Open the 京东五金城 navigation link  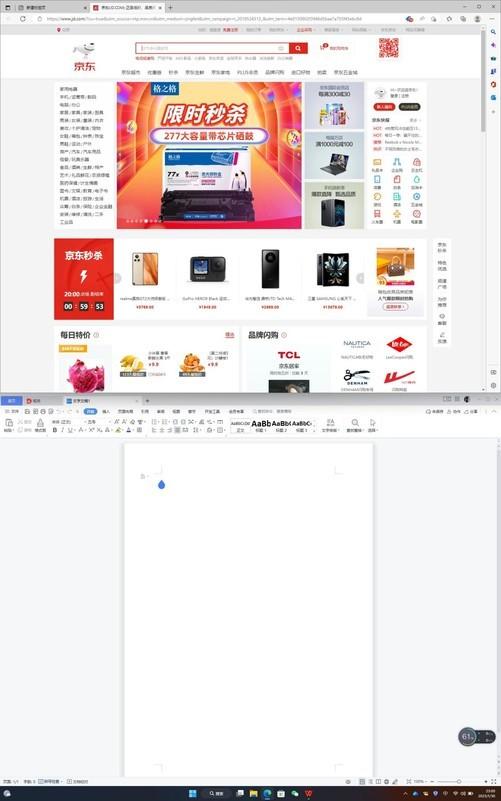(346, 73)
